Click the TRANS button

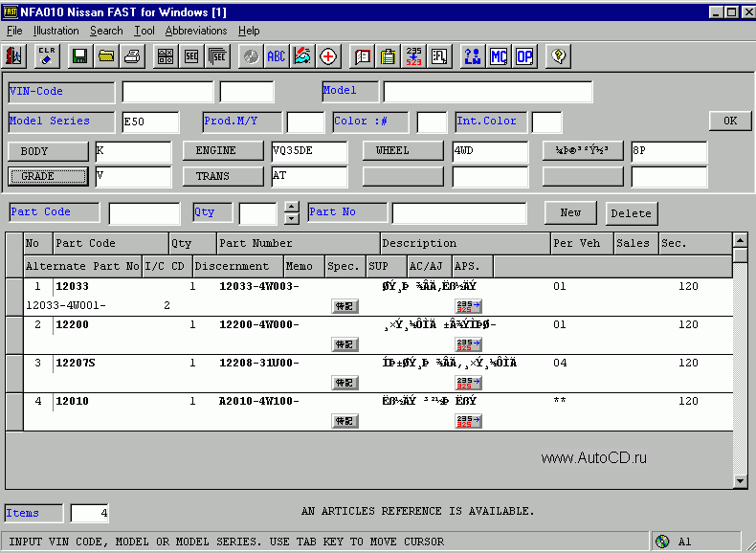tap(223, 176)
